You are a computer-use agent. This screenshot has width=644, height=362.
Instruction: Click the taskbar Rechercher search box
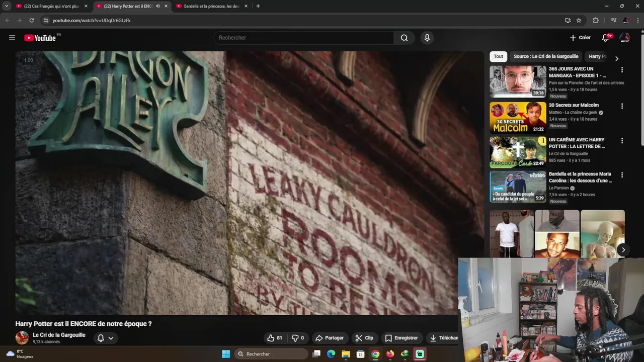(x=272, y=354)
